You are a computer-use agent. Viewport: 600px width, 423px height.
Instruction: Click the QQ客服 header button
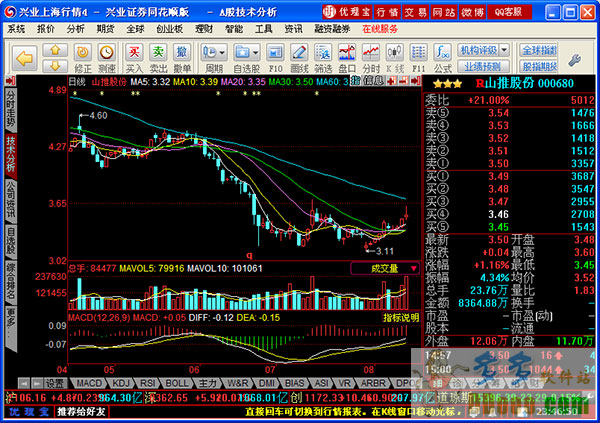coord(509,12)
